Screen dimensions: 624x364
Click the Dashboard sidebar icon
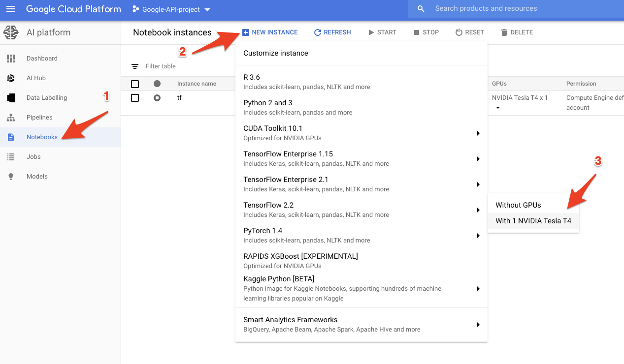[11, 59]
